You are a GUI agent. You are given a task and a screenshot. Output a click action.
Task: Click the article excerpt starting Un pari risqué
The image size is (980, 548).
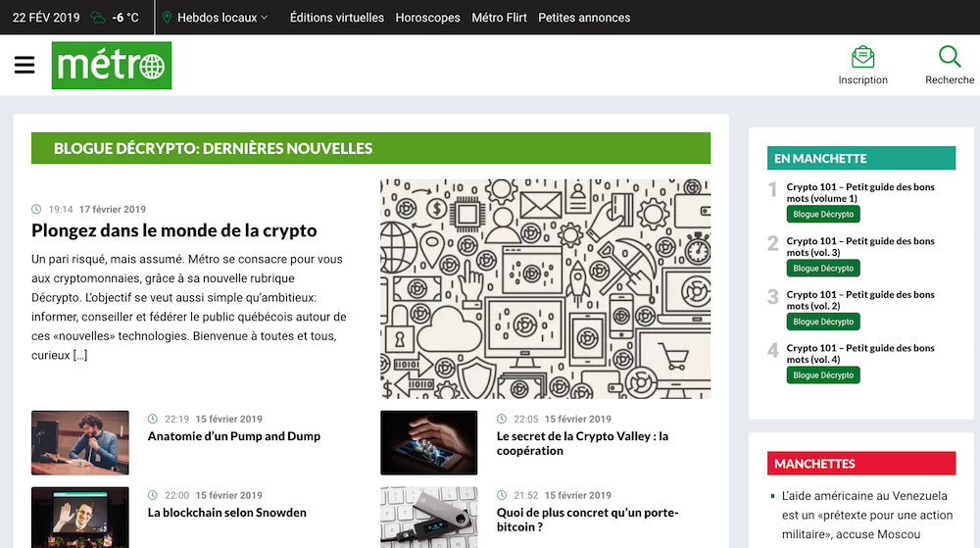coord(189,307)
